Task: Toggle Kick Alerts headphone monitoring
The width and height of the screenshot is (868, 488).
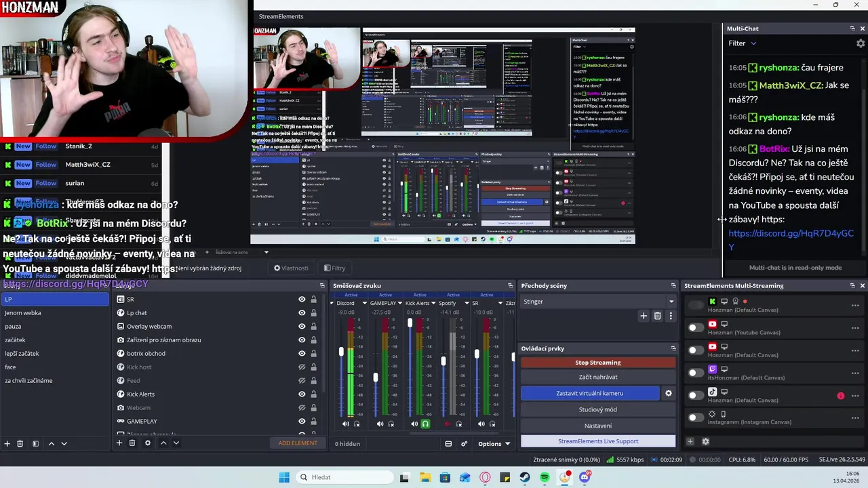Action: [425, 424]
